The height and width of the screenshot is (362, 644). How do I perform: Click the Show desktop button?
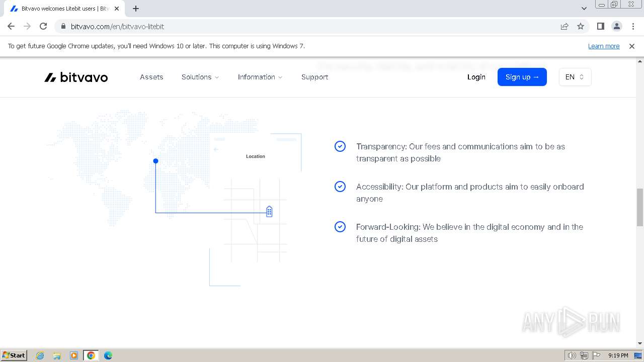pyautogui.click(x=638, y=355)
